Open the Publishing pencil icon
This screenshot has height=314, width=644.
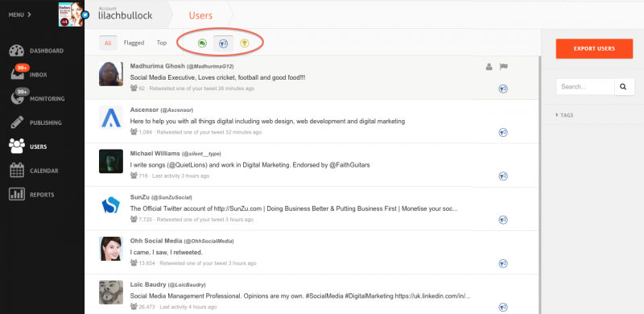pyautogui.click(x=17, y=122)
